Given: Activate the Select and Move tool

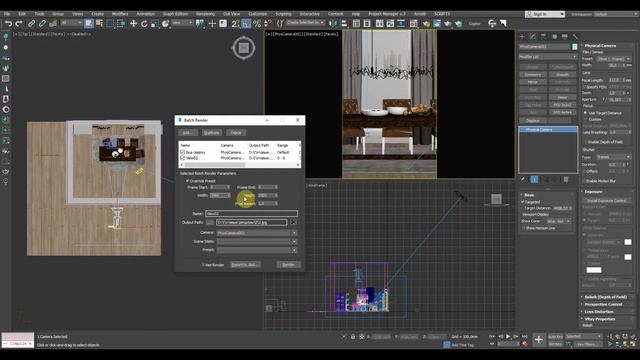Looking at the screenshot, I should click(x=133, y=24).
